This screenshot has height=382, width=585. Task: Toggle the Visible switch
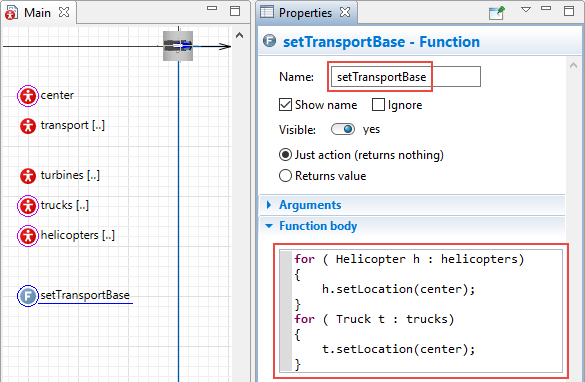(343, 129)
